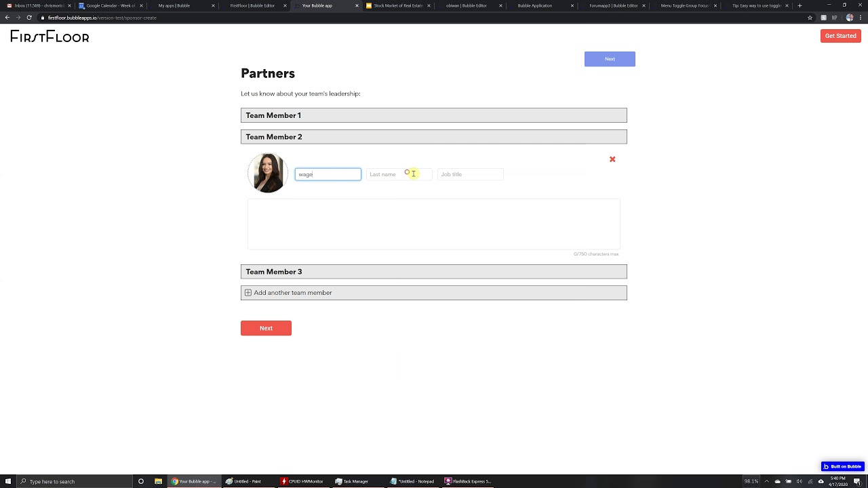Expand Team Member 1 section
Viewport: 868px width, 488px height.
[434, 115]
